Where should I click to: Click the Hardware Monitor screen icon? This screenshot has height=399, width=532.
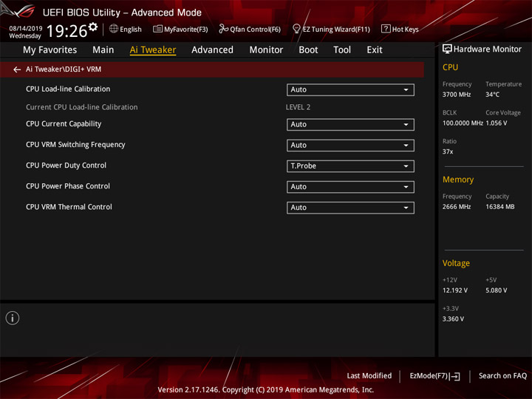point(447,50)
